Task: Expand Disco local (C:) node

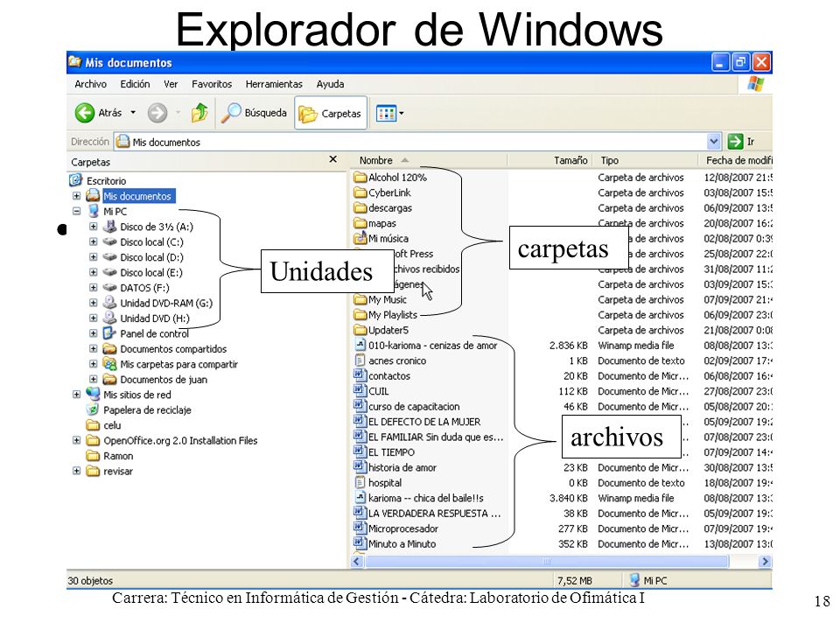Action: [x=94, y=241]
